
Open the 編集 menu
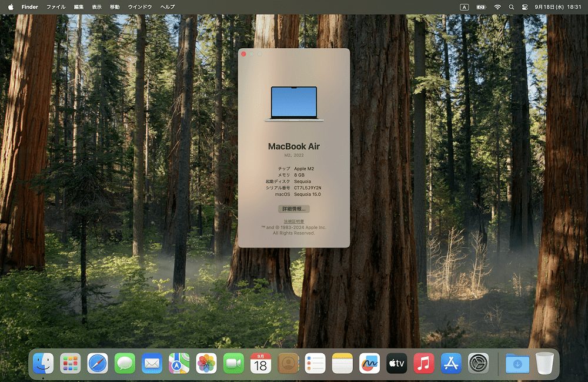click(79, 6)
